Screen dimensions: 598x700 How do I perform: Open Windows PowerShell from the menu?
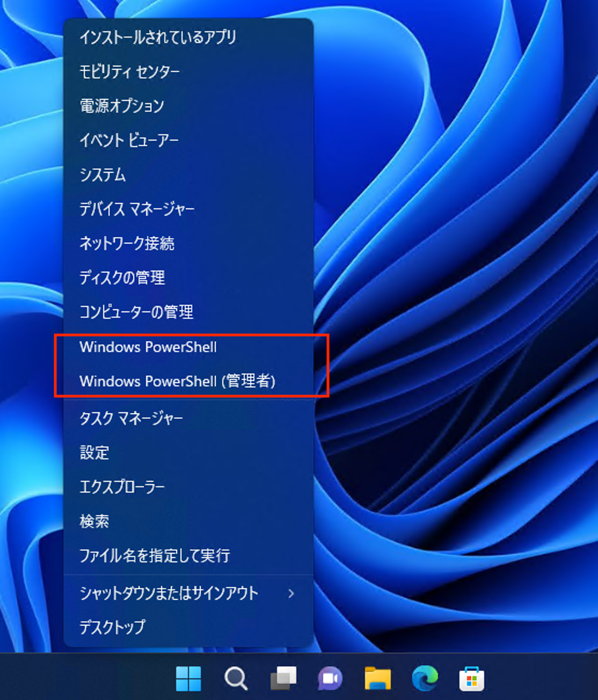click(x=148, y=347)
